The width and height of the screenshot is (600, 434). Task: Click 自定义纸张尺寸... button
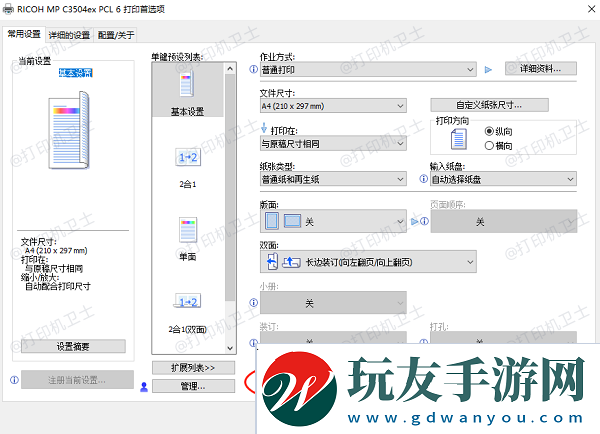pyautogui.click(x=489, y=105)
